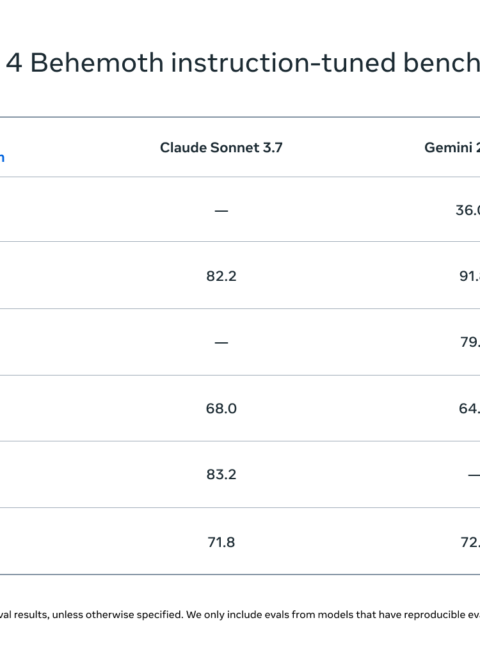Click Claude's dash in the first row
Screen dimensions: 480x650
coord(221,211)
